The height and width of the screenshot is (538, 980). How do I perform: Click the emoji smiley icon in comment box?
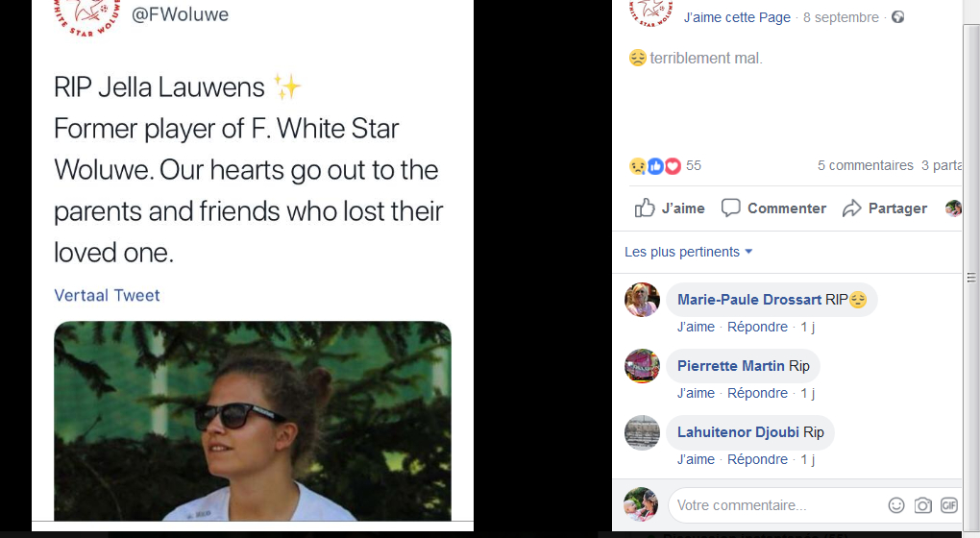click(x=896, y=505)
